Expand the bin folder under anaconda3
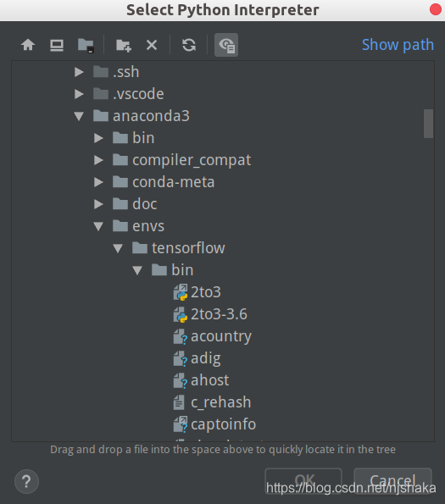 pyautogui.click(x=98, y=138)
